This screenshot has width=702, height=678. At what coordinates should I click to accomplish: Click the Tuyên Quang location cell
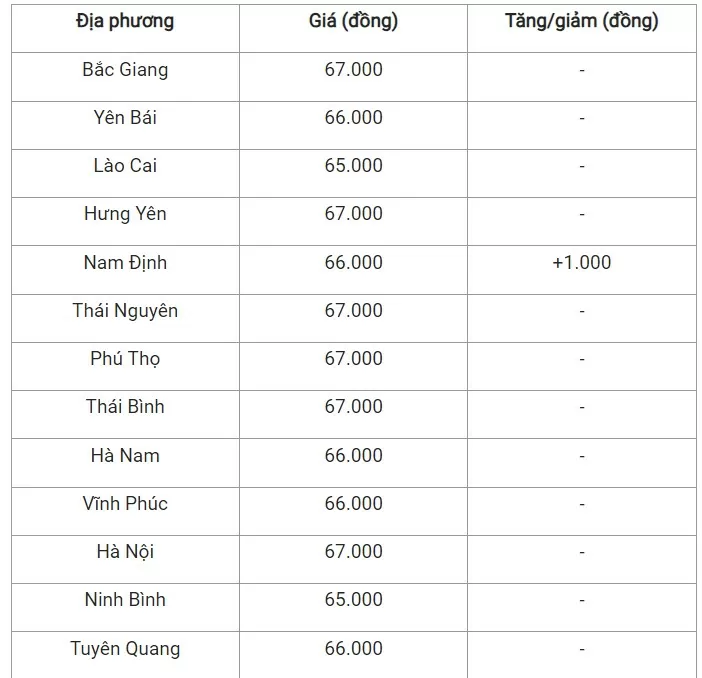(x=125, y=649)
